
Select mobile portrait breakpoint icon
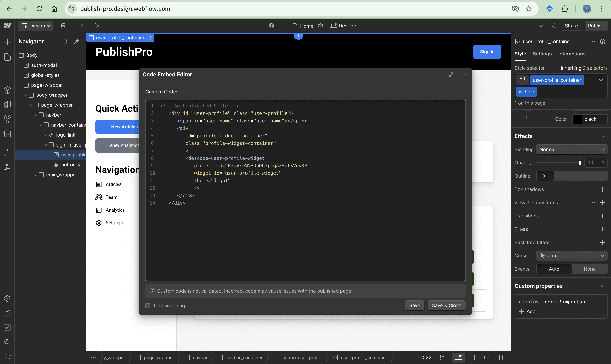501,357
